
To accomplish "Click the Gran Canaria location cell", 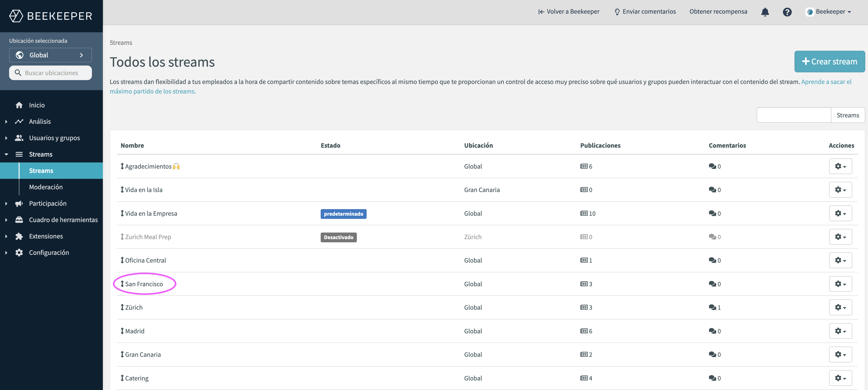I will [x=482, y=190].
